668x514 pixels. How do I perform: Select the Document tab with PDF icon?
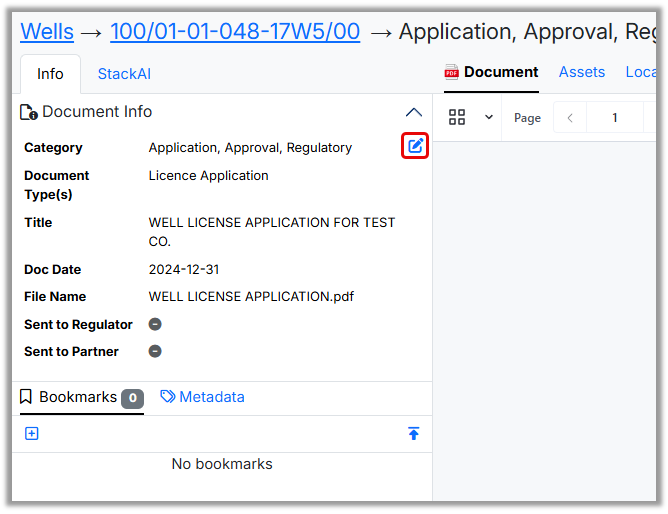point(491,72)
